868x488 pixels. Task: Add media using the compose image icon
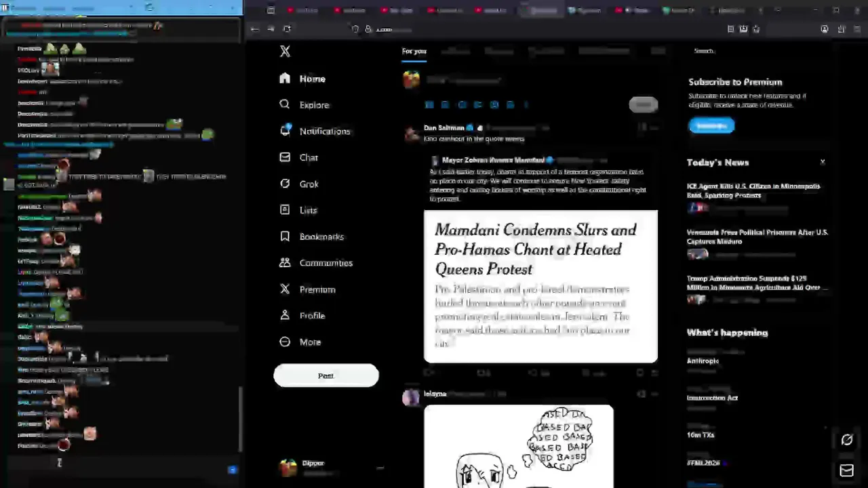click(429, 104)
